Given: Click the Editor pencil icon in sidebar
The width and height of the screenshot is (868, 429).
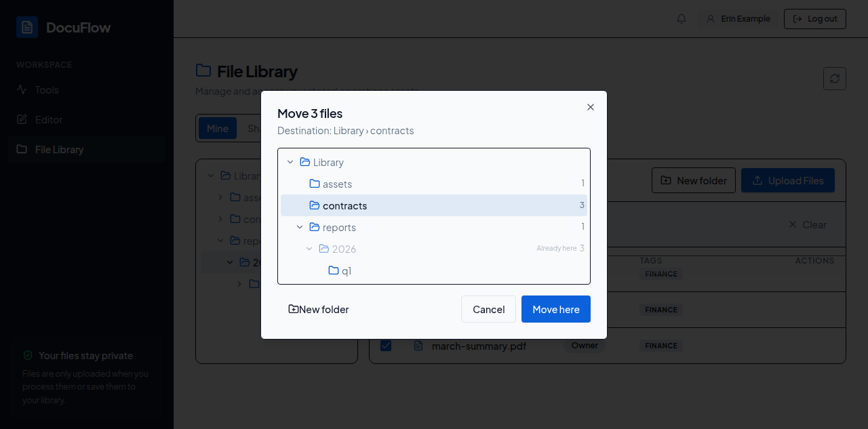Looking at the screenshot, I should click(x=22, y=119).
